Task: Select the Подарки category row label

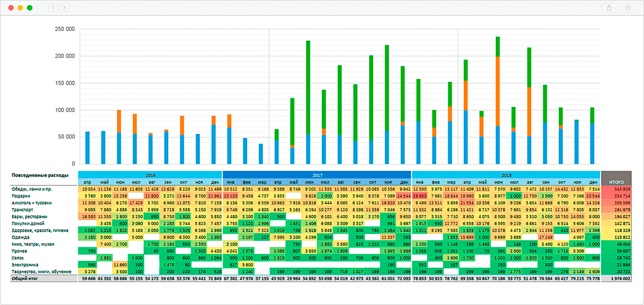Action: 21,196
